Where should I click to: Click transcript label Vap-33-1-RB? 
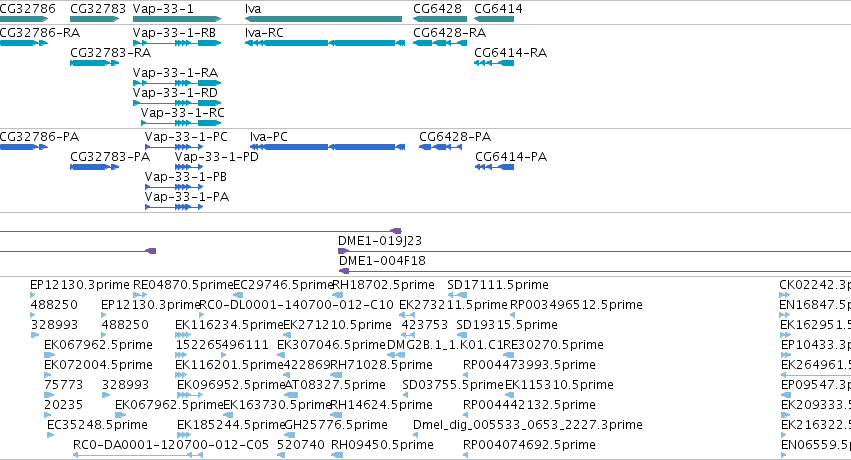(x=174, y=33)
